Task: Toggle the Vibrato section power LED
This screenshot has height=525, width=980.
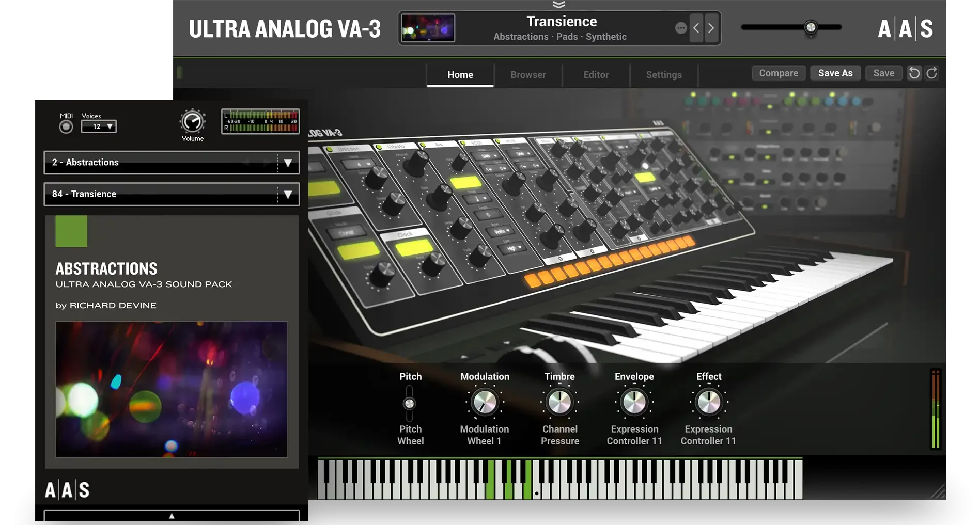Action: (x=379, y=146)
